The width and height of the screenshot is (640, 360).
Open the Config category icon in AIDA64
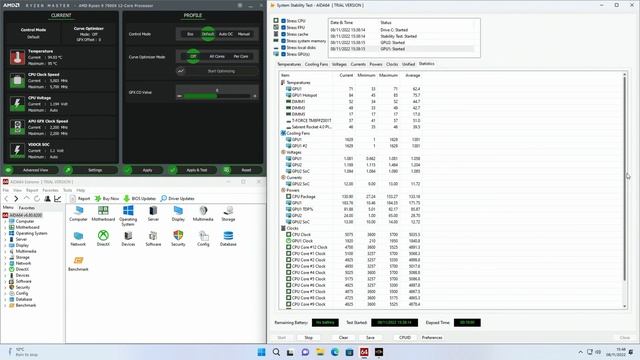pos(203,236)
